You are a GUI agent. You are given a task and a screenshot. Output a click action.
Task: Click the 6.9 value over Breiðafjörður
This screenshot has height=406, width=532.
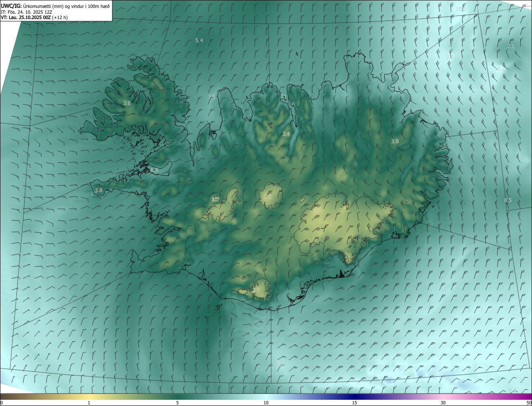[154, 170]
